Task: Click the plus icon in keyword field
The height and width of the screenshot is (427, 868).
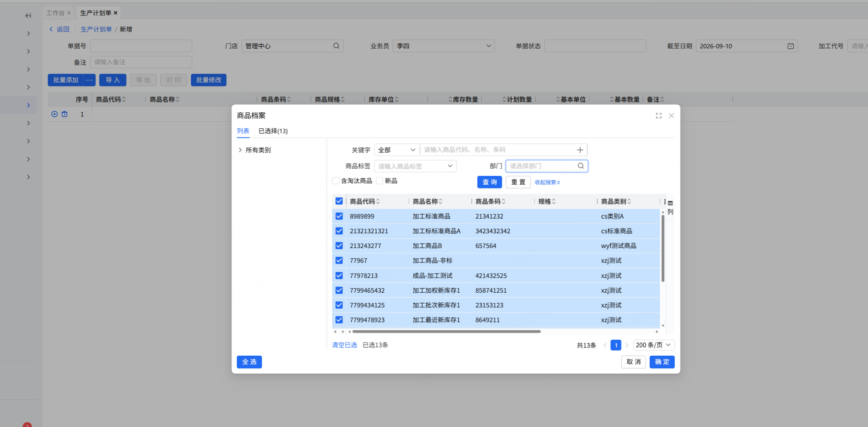Action: tap(580, 150)
